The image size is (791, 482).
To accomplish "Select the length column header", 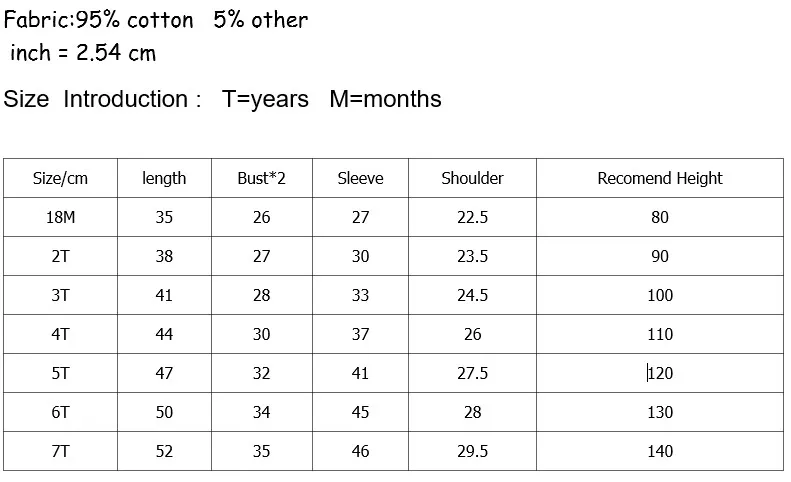I will click(164, 178).
